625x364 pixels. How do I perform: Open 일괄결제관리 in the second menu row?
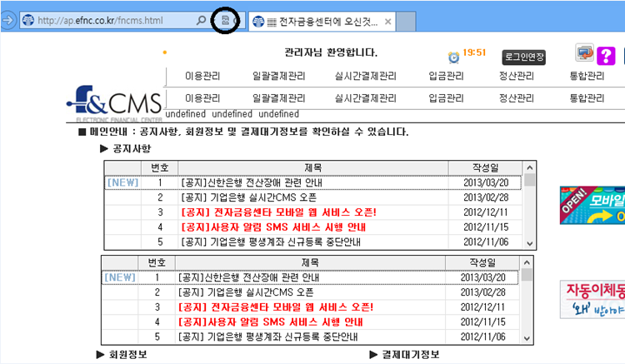278,98
